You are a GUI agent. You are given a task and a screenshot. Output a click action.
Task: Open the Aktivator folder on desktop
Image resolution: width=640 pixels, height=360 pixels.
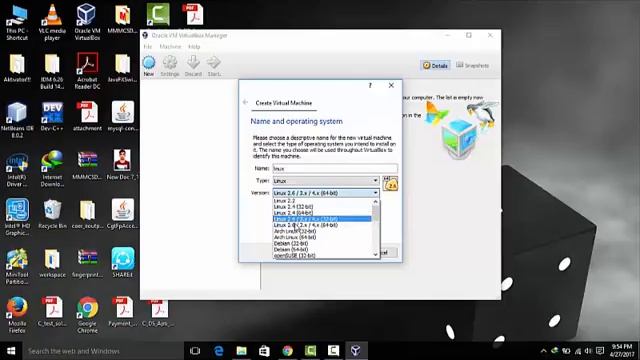pyautogui.click(x=17, y=68)
